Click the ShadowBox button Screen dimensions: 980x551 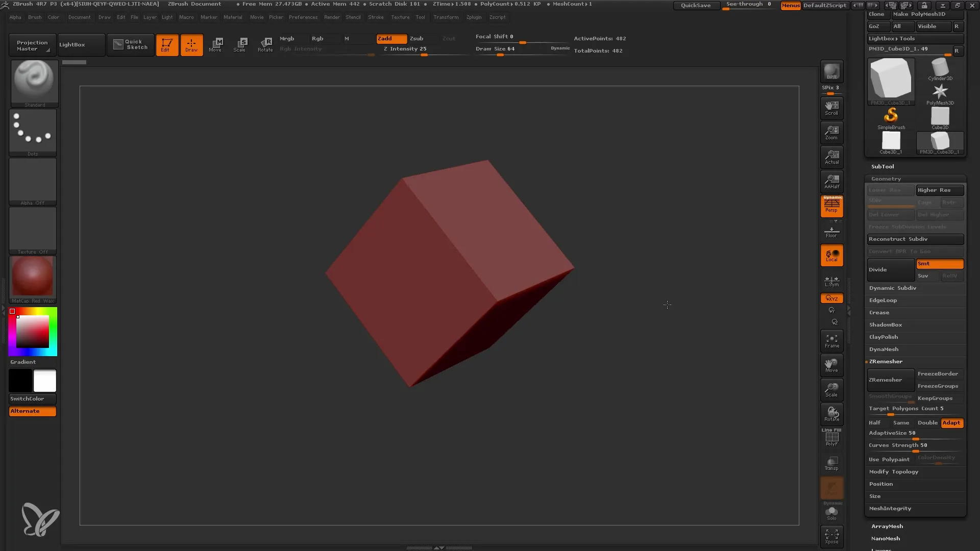885,324
